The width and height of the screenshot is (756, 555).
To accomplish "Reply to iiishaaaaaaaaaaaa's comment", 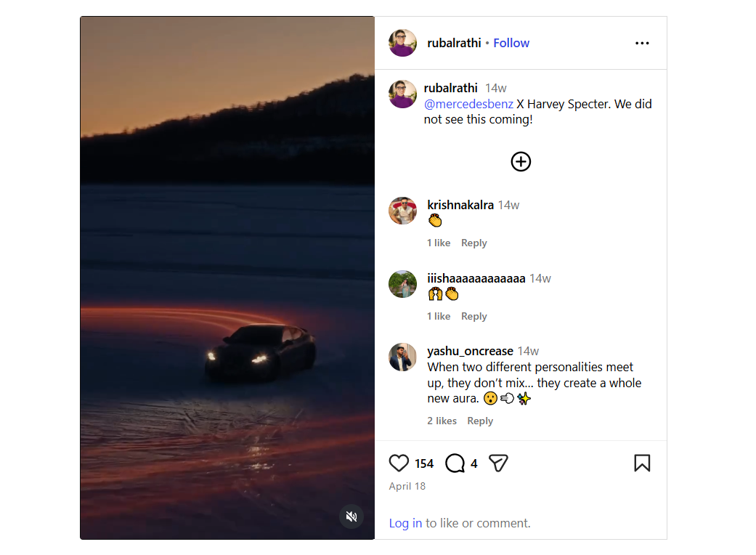I will (474, 316).
